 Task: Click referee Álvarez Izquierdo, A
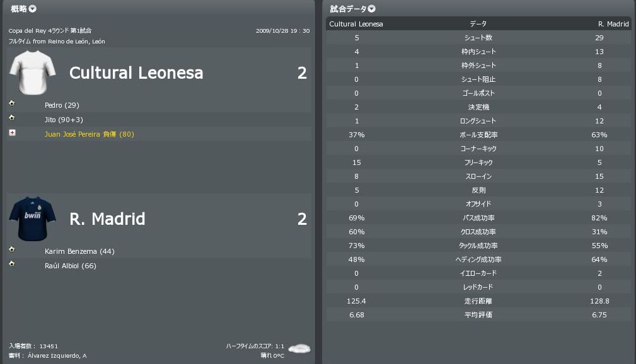[x=57, y=356]
